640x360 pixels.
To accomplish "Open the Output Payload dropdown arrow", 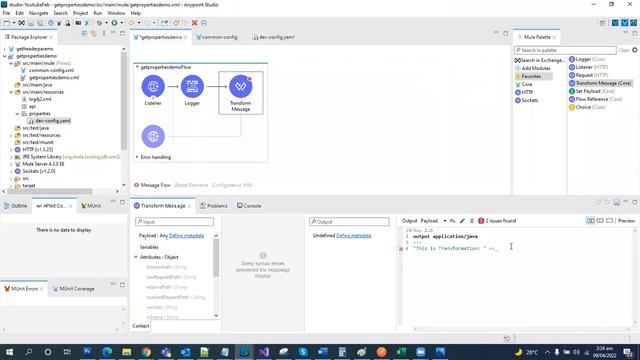I will coord(445,221).
